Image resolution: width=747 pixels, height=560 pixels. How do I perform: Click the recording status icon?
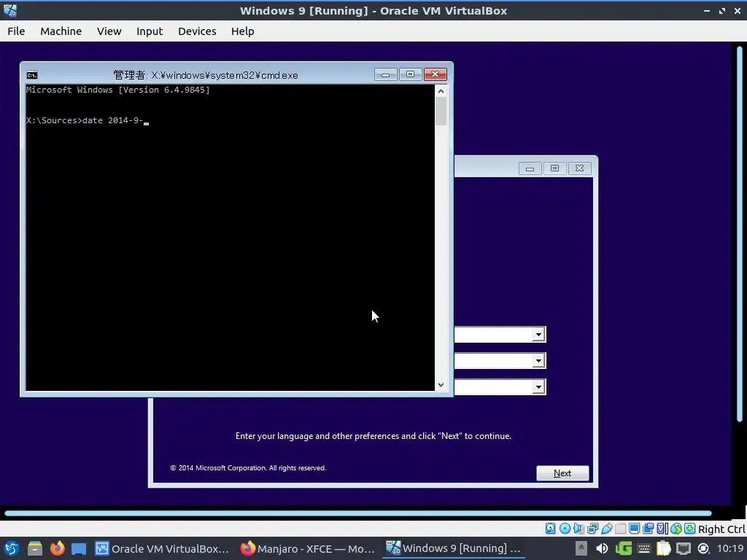648,529
